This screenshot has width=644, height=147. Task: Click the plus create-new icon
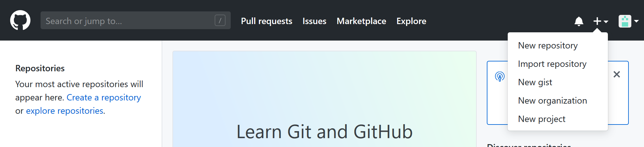tap(597, 21)
